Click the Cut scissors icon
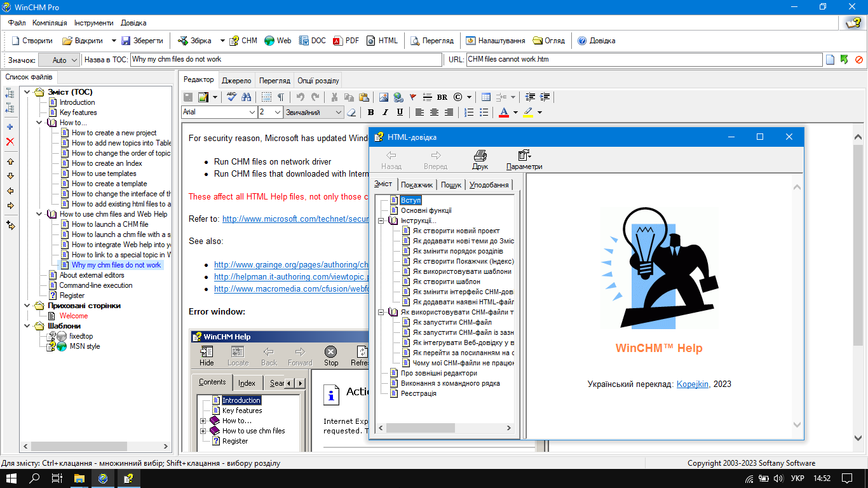 point(334,97)
